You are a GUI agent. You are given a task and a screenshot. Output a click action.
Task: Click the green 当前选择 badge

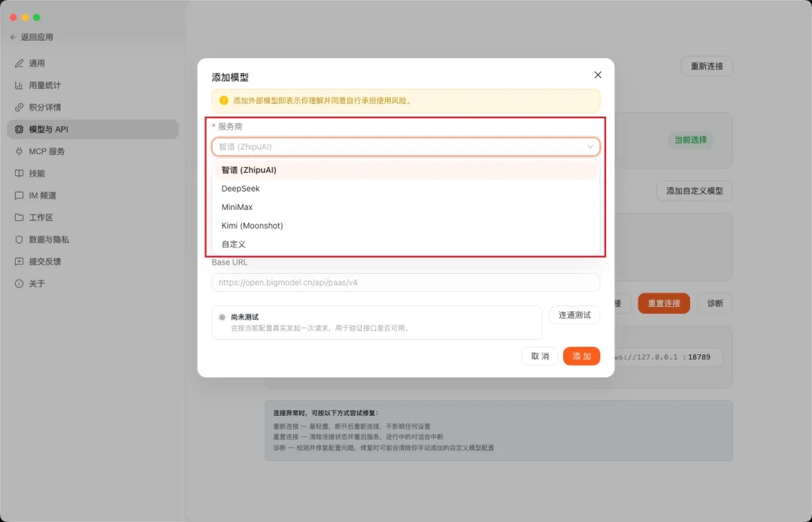pos(690,140)
